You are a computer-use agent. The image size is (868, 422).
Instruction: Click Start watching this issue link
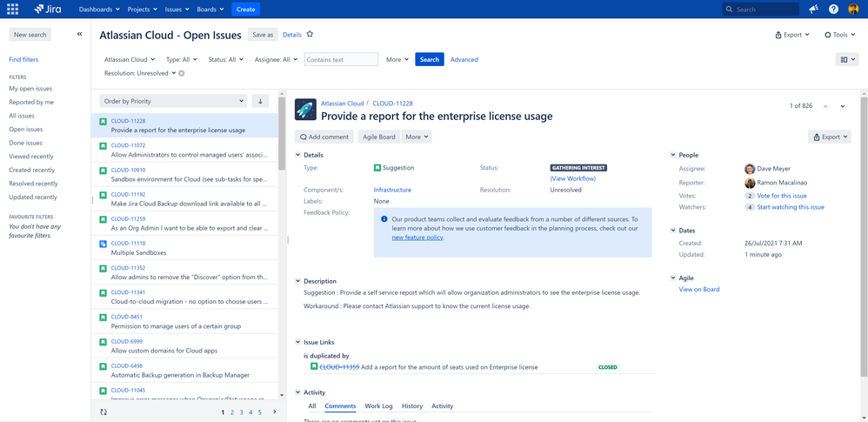(x=791, y=207)
